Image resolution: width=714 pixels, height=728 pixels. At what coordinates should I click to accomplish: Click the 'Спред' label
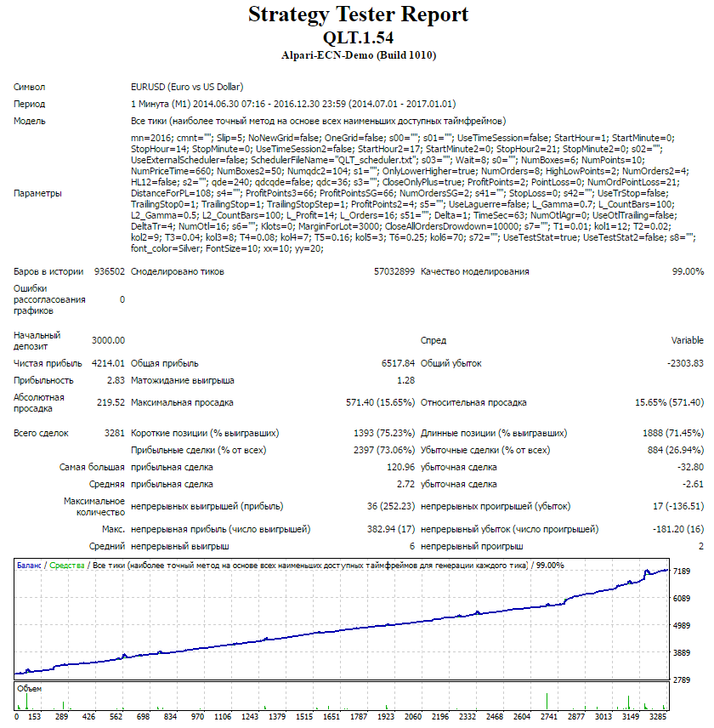433,340
